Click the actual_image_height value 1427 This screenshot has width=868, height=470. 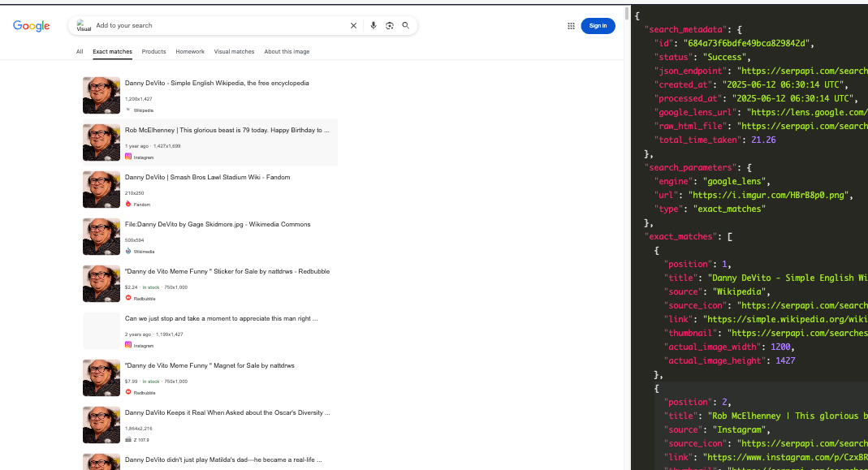pyautogui.click(x=785, y=361)
